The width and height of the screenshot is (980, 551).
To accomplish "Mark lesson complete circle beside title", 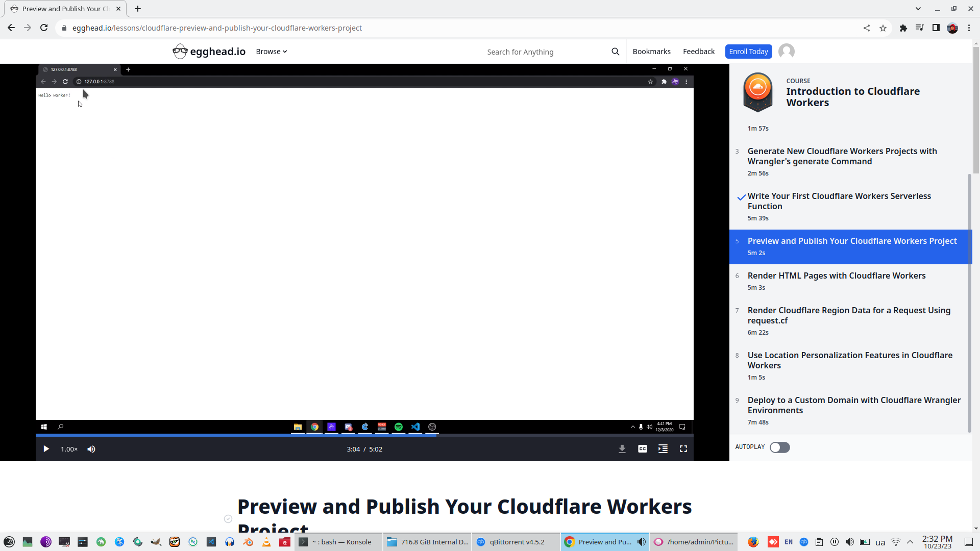I will [228, 519].
